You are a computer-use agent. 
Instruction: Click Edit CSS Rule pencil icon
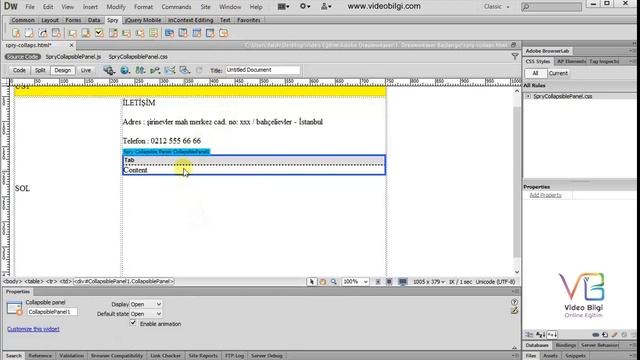tap(614, 335)
